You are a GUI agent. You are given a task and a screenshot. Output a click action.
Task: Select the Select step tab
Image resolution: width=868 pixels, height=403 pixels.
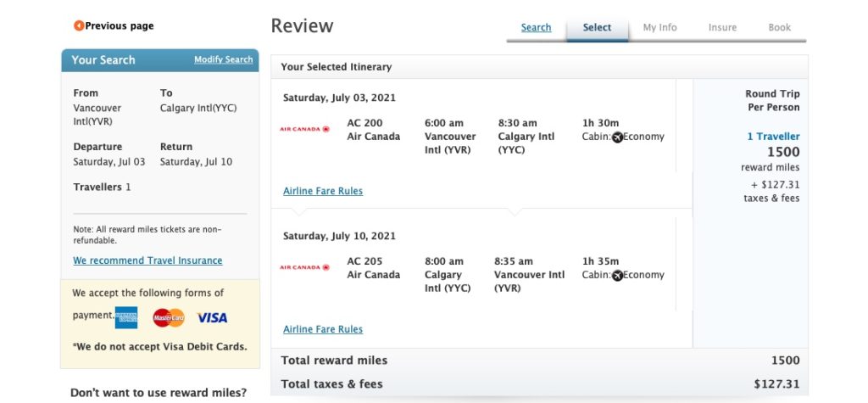tap(597, 27)
